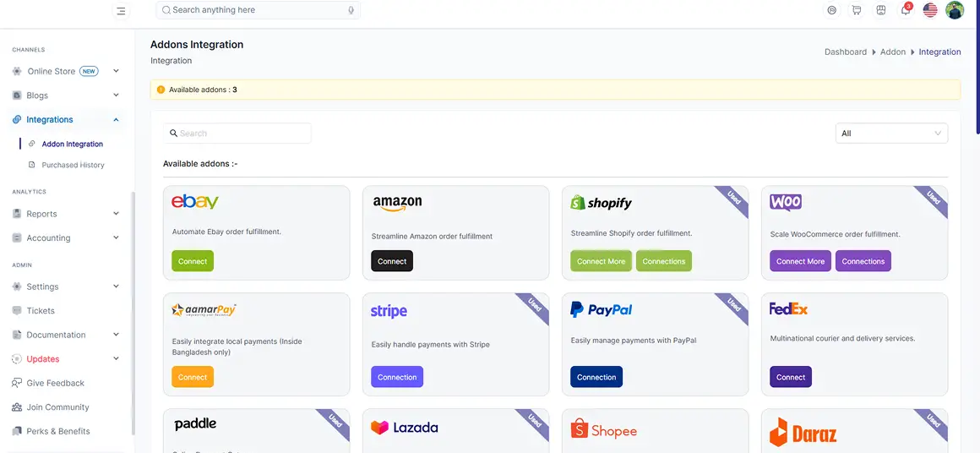This screenshot has height=453, width=980.
Task: Click Connect More on WooCommerce card
Action: point(801,261)
